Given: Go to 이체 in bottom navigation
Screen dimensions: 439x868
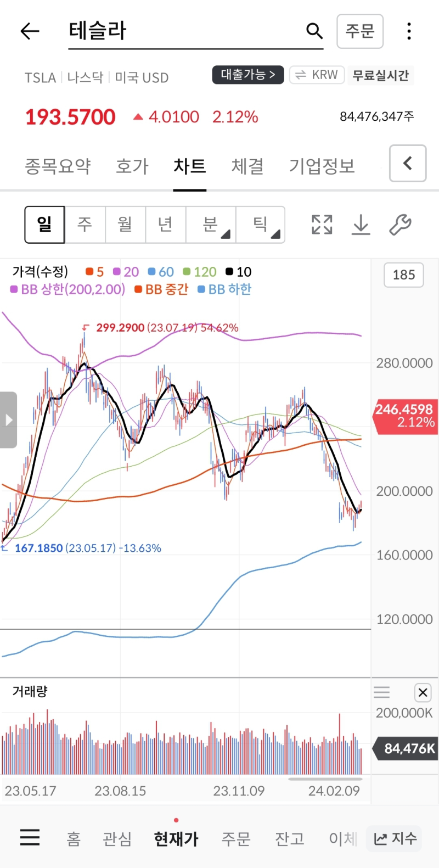Looking at the screenshot, I should pyautogui.click(x=343, y=838).
